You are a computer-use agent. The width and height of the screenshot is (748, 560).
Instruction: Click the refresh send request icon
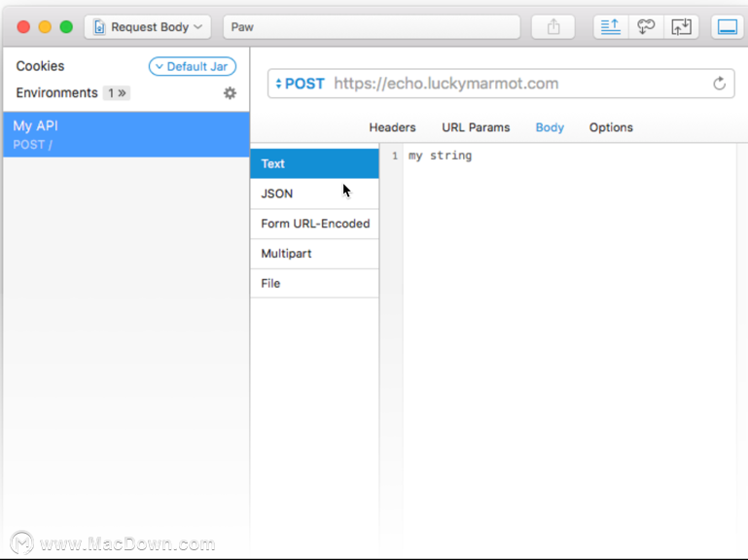pyautogui.click(x=720, y=84)
